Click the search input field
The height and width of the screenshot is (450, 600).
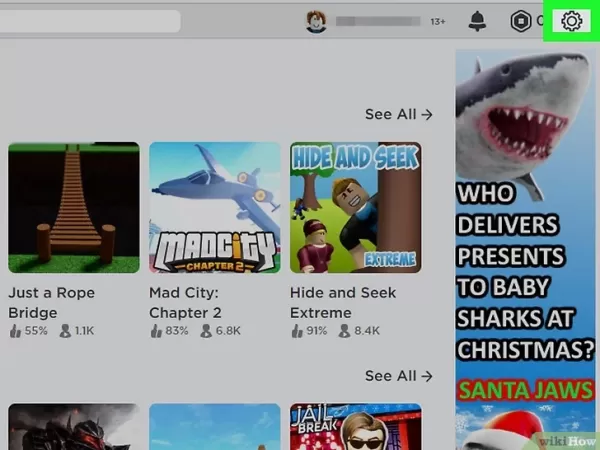(x=90, y=21)
